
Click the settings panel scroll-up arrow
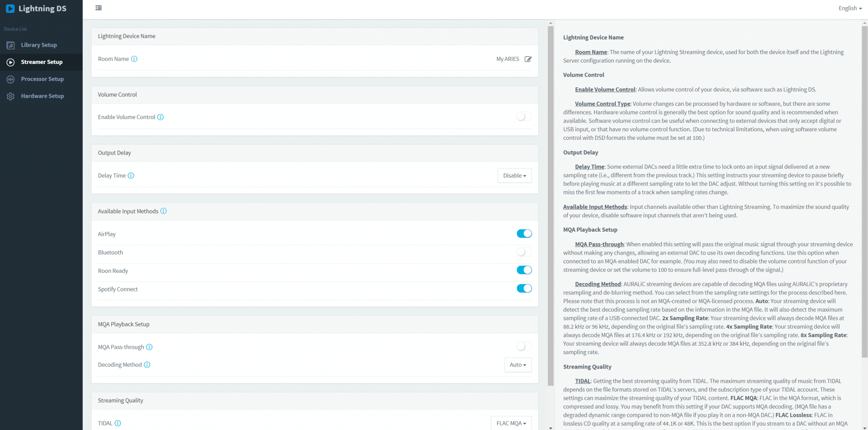[x=551, y=23]
